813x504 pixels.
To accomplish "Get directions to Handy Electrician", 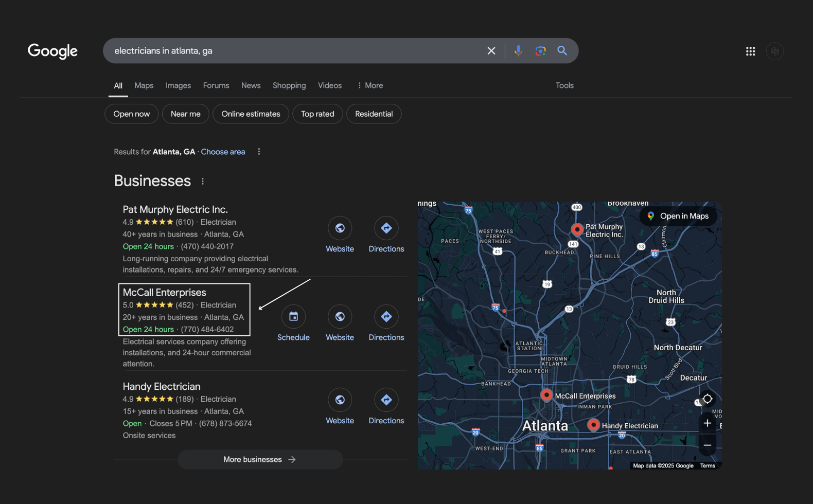I will 386,400.
